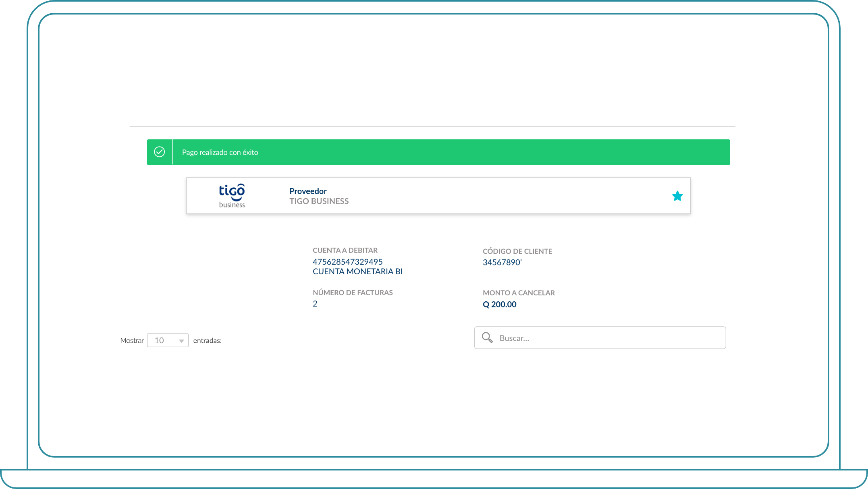Click the green success checkmark icon
The width and height of the screenshot is (868, 489).
click(160, 152)
